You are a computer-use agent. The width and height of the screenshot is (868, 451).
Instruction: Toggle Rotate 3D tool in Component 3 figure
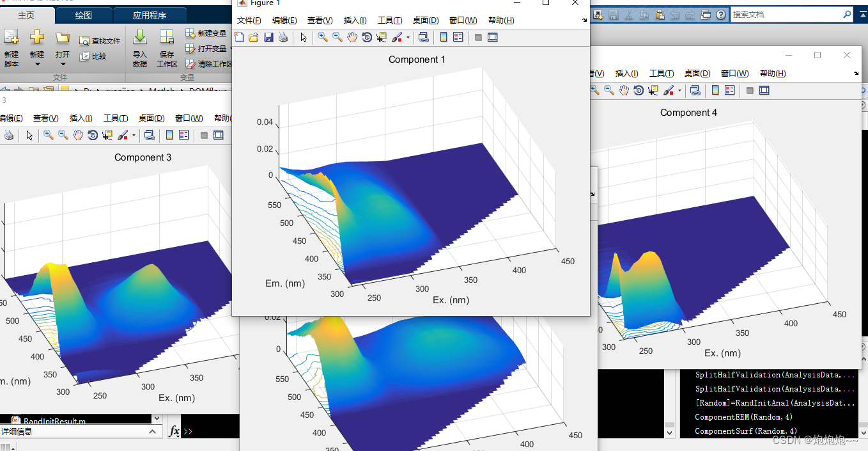coord(93,135)
